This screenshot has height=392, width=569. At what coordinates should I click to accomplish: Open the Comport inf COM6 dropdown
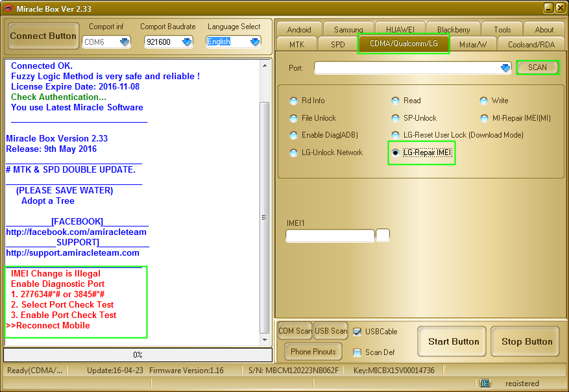point(125,42)
